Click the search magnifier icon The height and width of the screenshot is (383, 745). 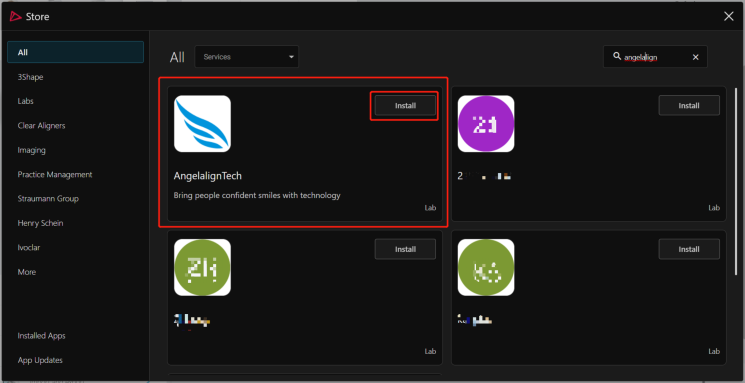tap(617, 57)
